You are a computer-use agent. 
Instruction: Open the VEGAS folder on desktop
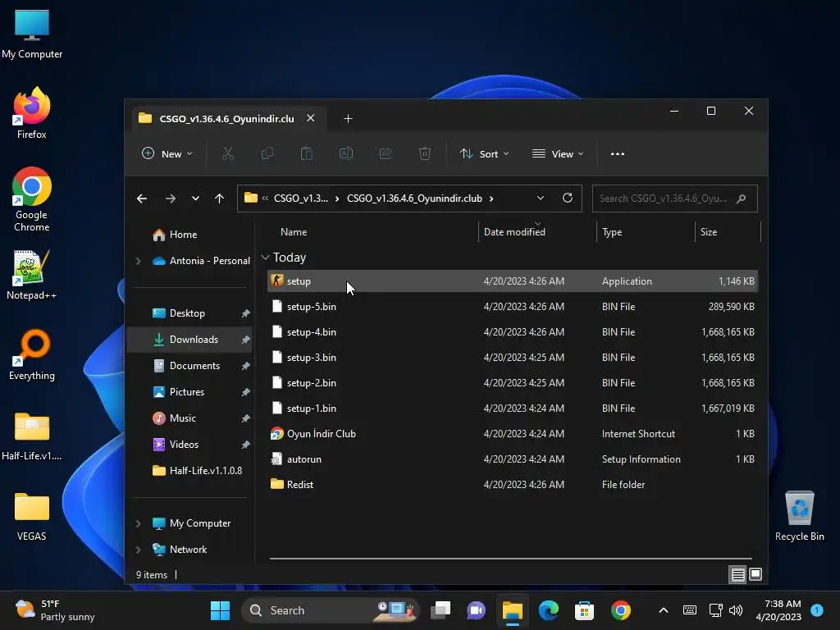32,517
